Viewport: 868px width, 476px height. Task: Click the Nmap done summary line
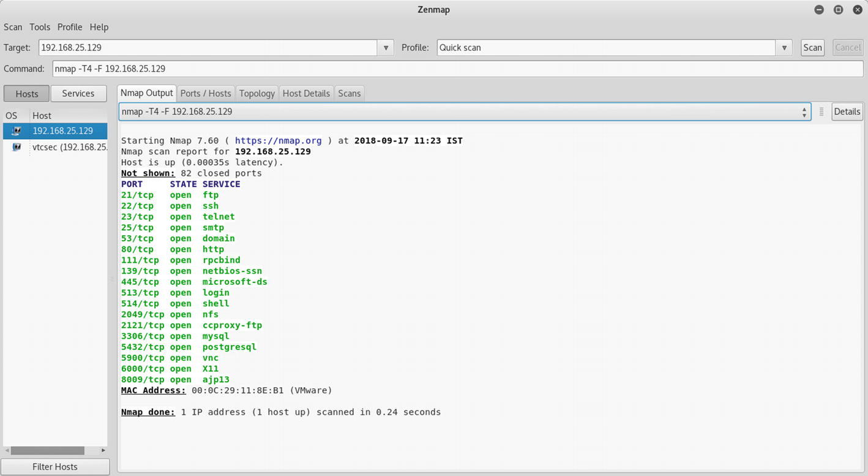[281, 412]
